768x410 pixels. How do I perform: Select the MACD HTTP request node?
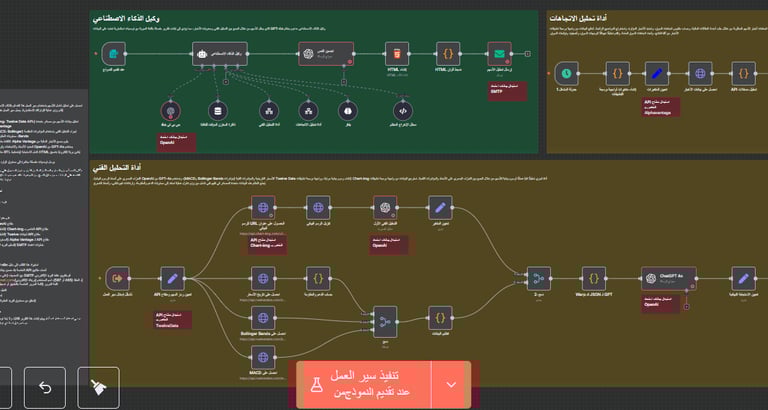tap(263, 358)
